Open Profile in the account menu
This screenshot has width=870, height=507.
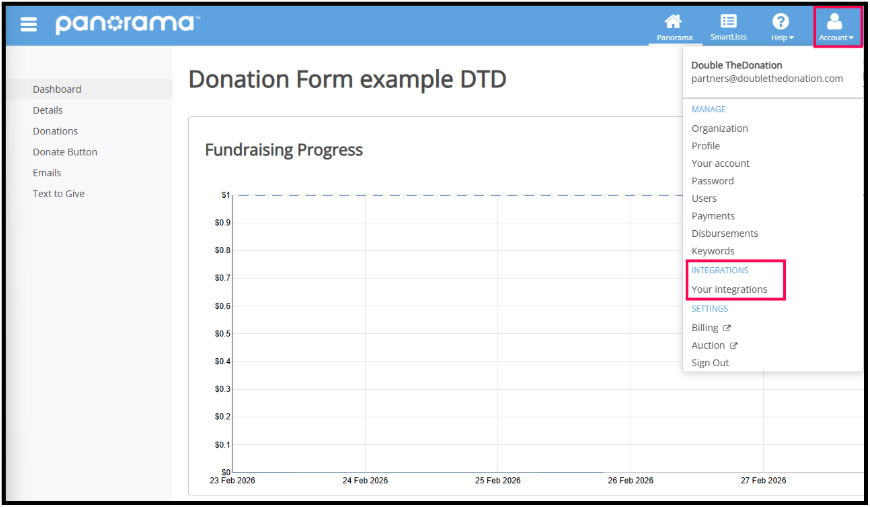pyautogui.click(x=705, y=146)
